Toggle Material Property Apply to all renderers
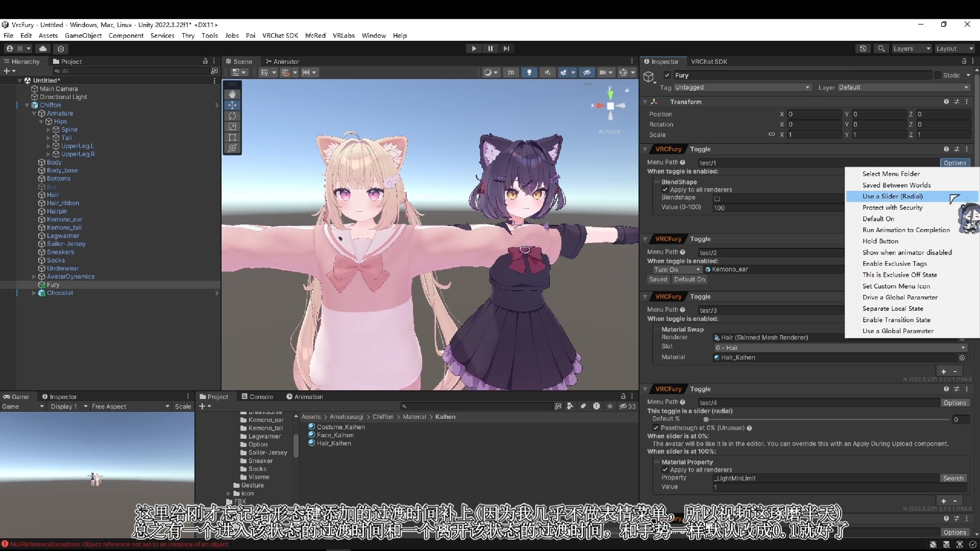Screen dimensions: 980x551 point(665,470)
